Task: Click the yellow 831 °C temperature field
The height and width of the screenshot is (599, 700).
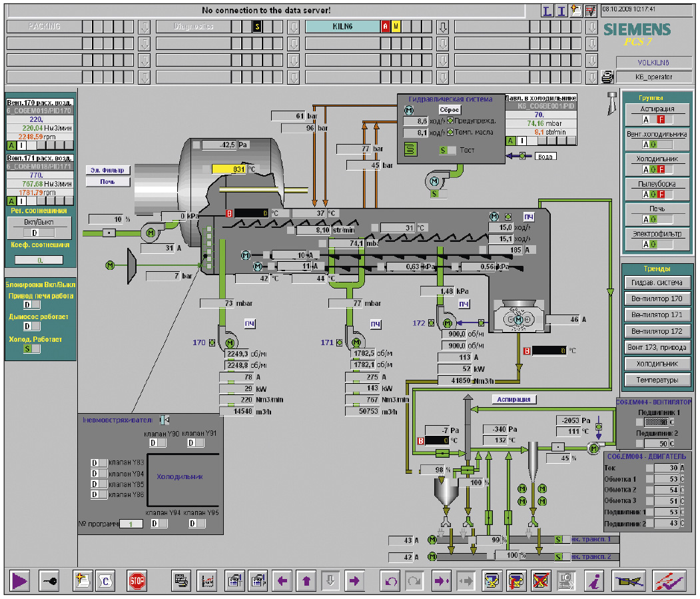Action: 229,169
